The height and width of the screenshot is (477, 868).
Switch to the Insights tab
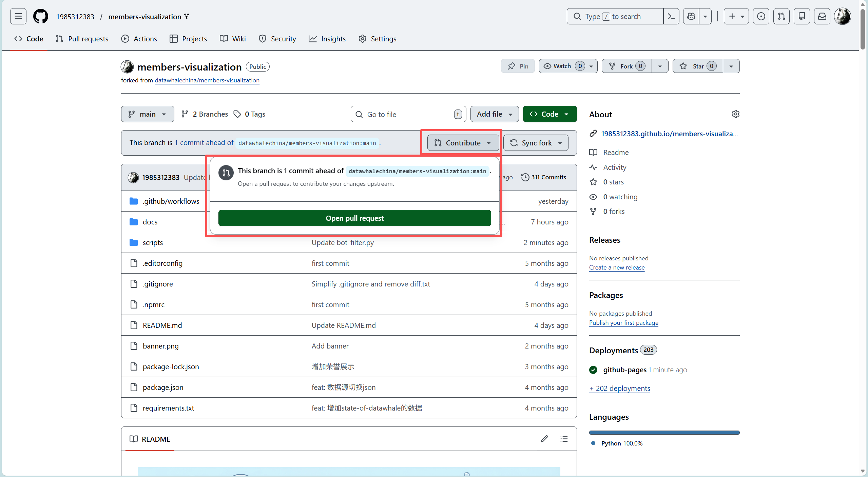click(327, 39)
